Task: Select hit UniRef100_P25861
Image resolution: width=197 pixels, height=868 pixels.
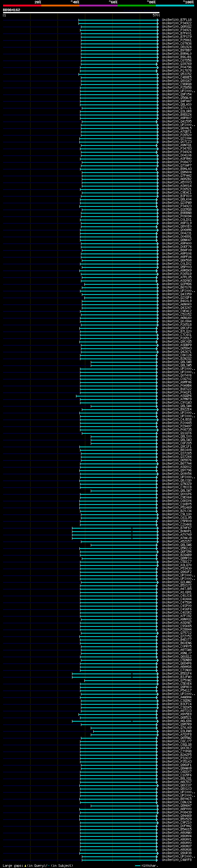Action: tap(177, 40)
